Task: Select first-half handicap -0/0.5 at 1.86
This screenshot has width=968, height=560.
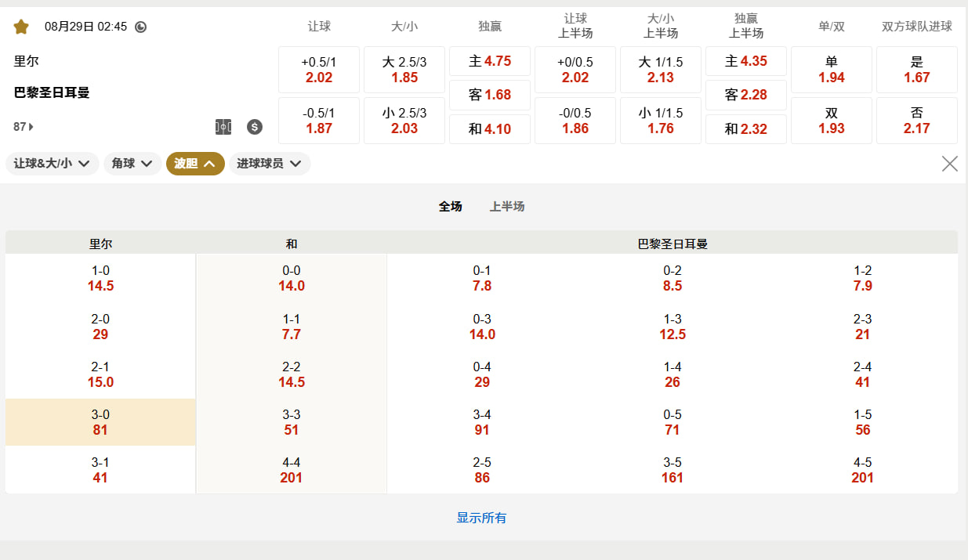Action: 575,121
